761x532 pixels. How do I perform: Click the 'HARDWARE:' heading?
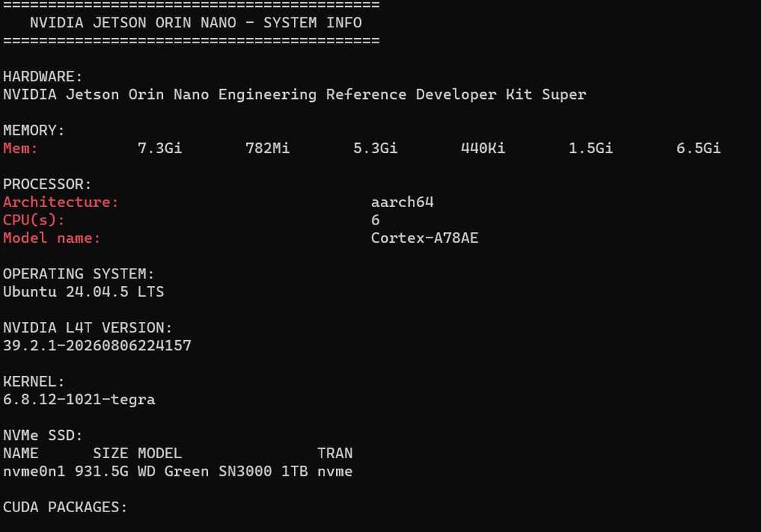[x=43, y=77]
